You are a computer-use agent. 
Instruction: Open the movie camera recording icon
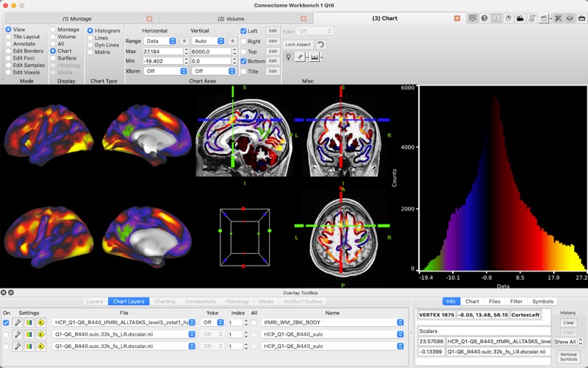click(520, 18)
